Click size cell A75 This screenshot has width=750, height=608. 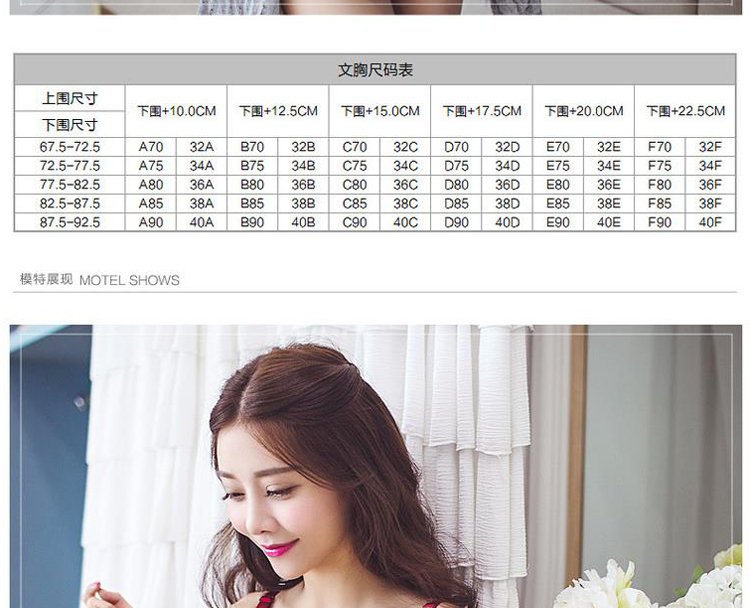[151, 166]
